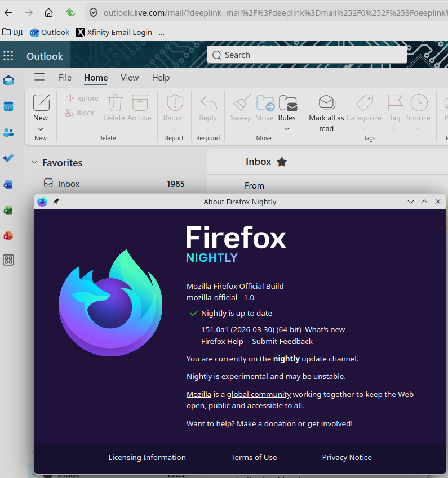Launch PowerPoint from the sidebar
This screenshot has width=448, height=478.
click(8, 236)
